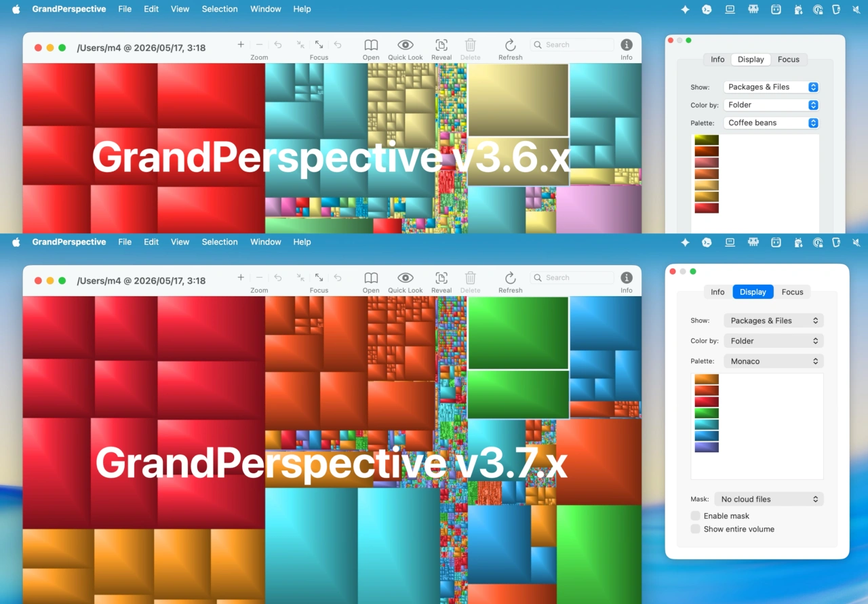
Task: Click the olive-yellow swatch in Coffee beans palette
Action: (x=707, y=140)
